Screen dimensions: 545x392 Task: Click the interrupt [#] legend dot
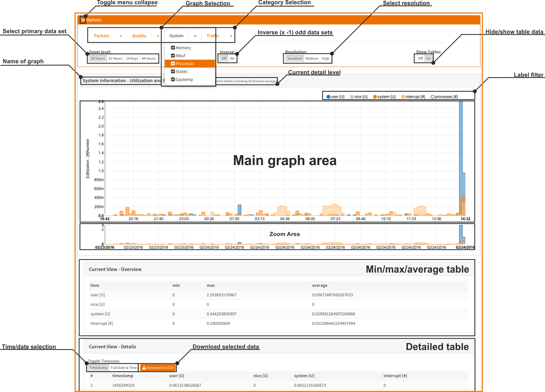point(403,97)
